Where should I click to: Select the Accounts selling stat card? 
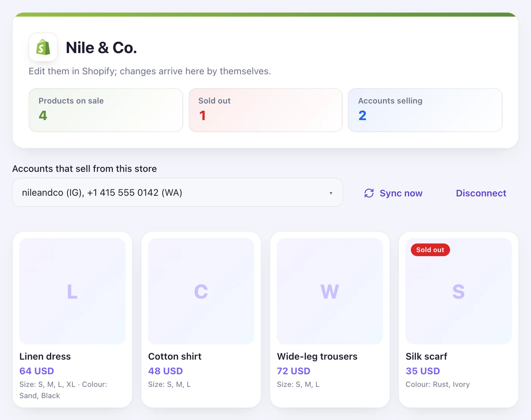pyautogui.click(x=425, y=110)
